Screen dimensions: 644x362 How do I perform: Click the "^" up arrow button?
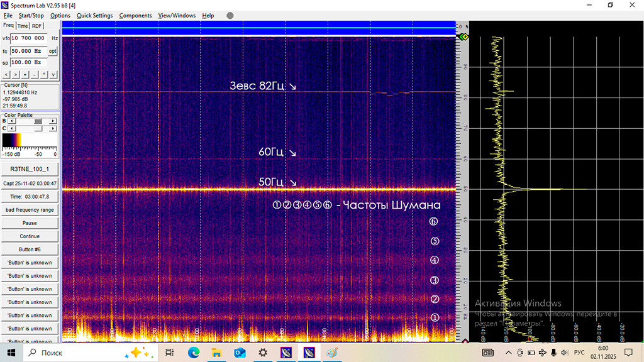click(x=44, y=74)
